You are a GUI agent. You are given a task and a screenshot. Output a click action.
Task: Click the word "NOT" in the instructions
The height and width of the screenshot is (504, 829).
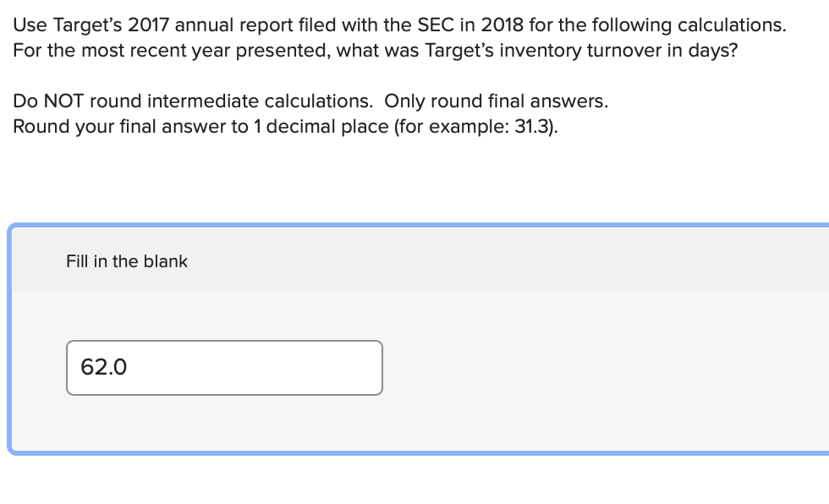64,101
